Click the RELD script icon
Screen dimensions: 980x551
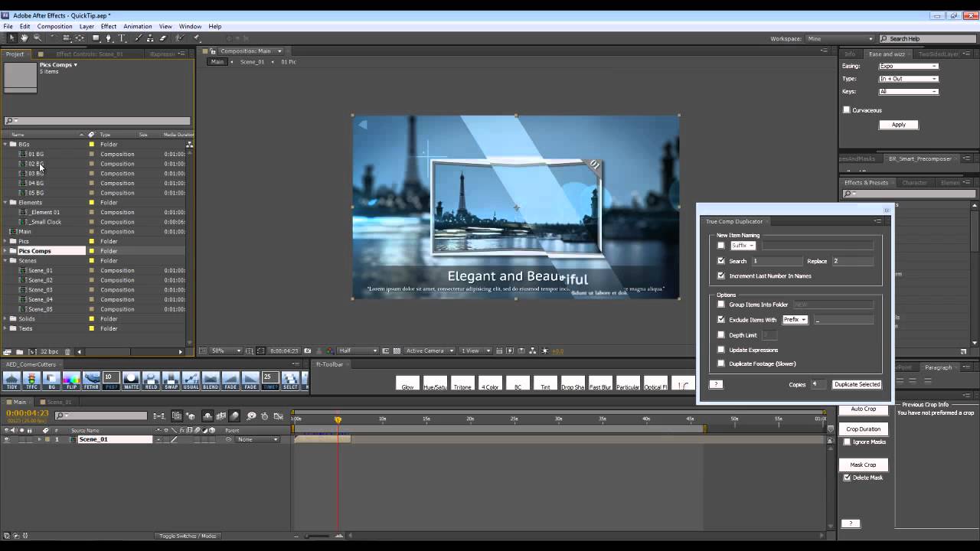point(151,381)
